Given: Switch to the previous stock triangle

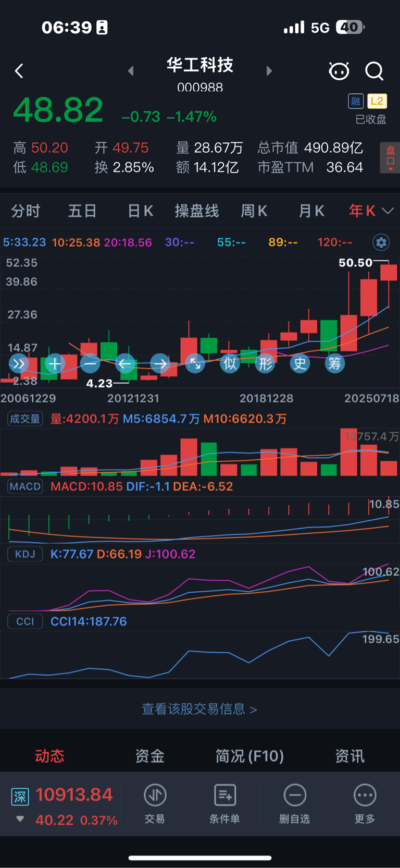Looking at the screenshot, I should [131, 71].
